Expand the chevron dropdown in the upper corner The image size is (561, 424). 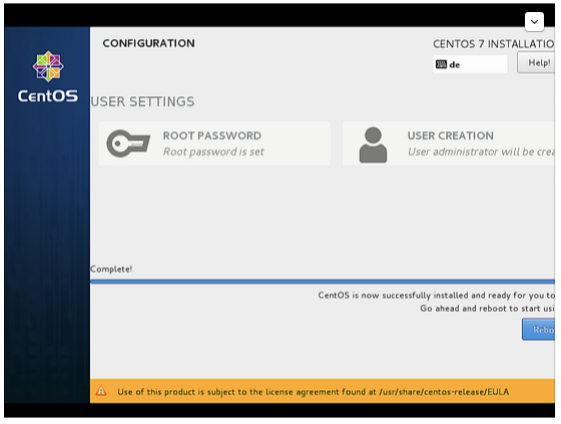pos(535,22)
